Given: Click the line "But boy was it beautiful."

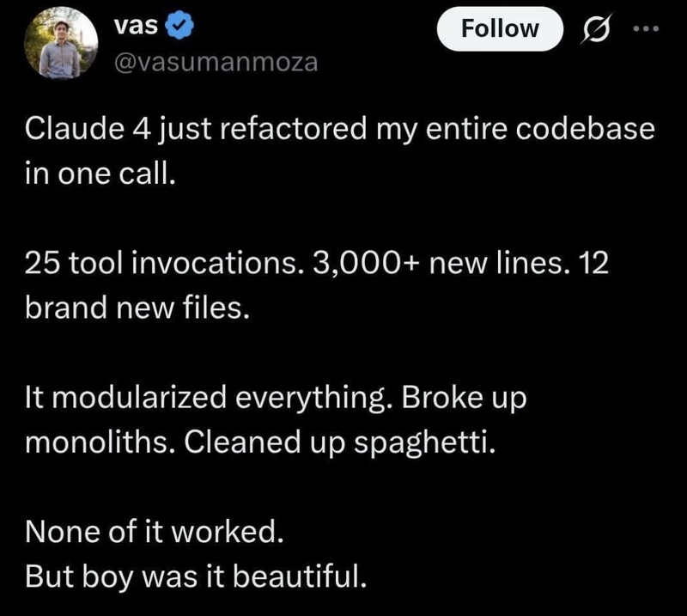Looking at the screenshot, I should [x=196, y=576].
